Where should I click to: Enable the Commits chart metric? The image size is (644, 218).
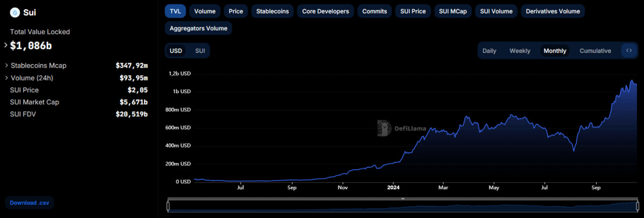point(375,11)
